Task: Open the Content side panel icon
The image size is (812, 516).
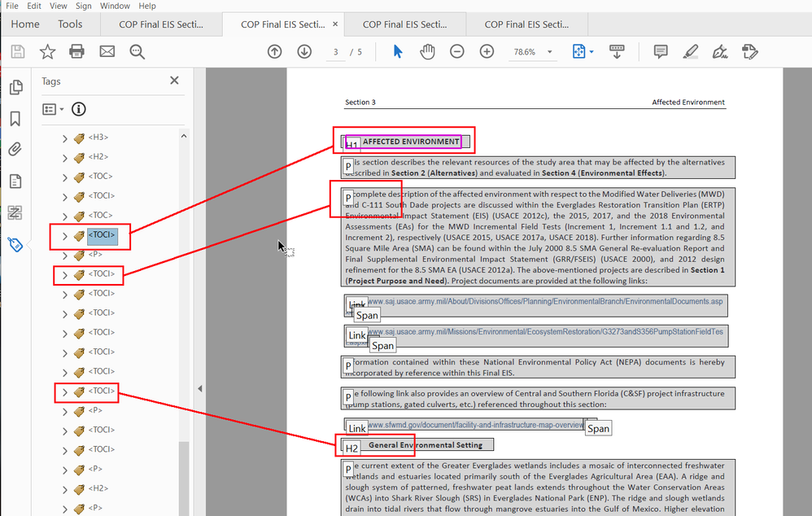Action: point(15,181)
